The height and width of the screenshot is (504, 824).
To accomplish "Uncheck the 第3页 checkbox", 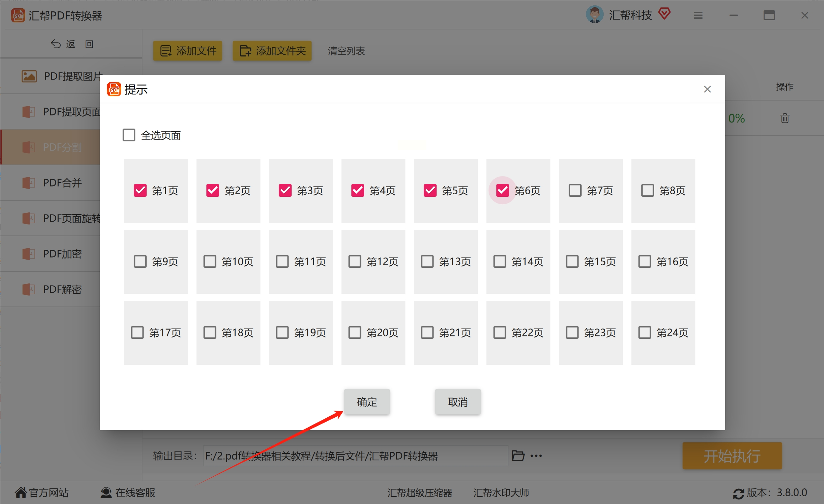I will pos(285,190).
